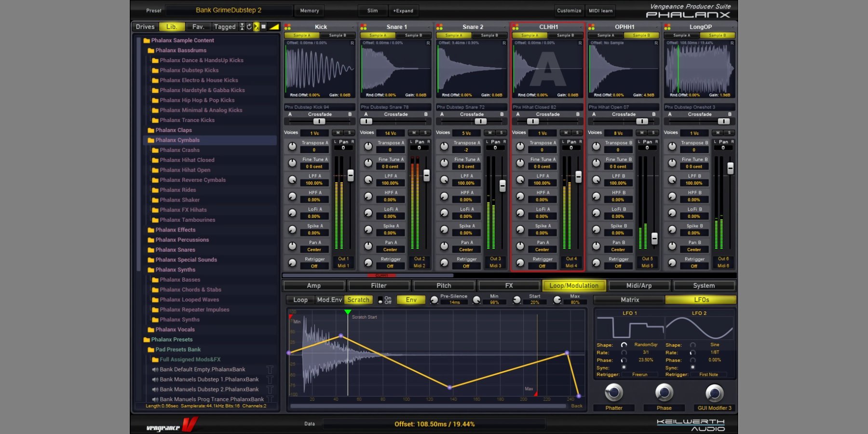
Task: Open the LFO 1 Retrigger Freerun dropdown
Action: tap(640, 375)
